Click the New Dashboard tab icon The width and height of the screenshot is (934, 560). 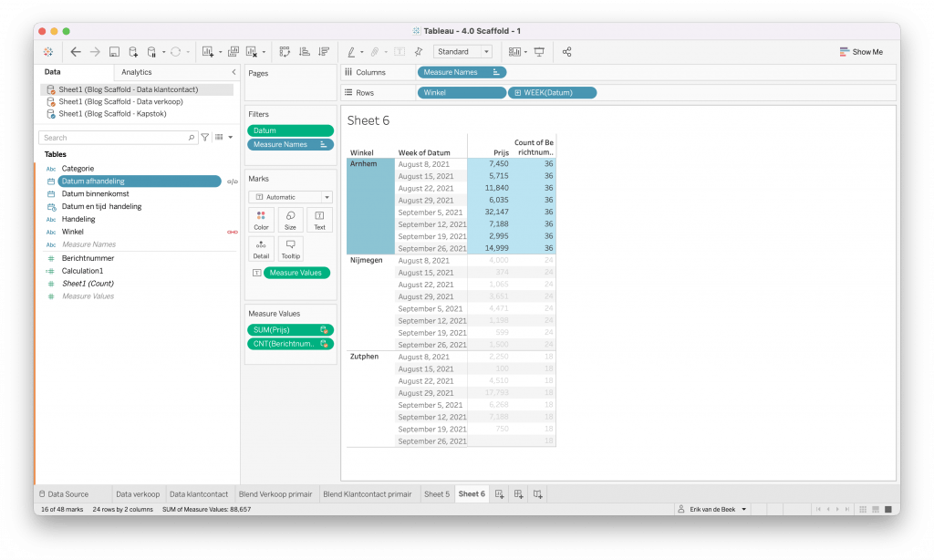pos(518,494)
